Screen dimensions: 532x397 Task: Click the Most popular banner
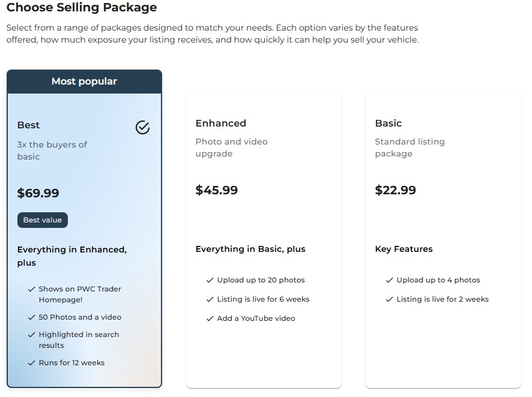(84, 82)
